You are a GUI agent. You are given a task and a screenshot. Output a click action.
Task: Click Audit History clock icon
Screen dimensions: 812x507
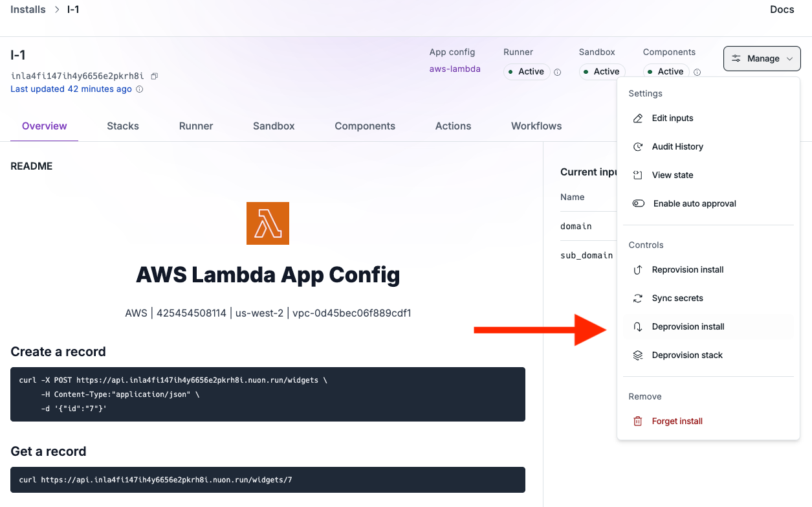coord(638,147)
